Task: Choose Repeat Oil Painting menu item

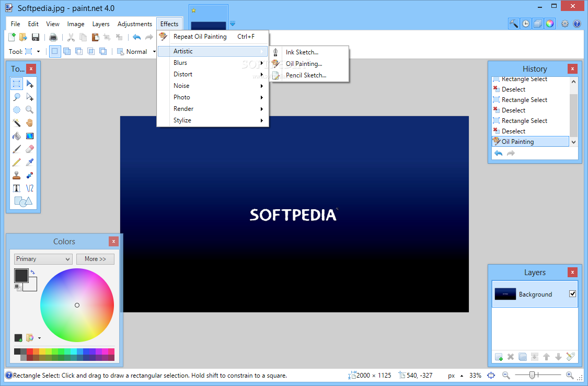Action: tap(213, 37)
